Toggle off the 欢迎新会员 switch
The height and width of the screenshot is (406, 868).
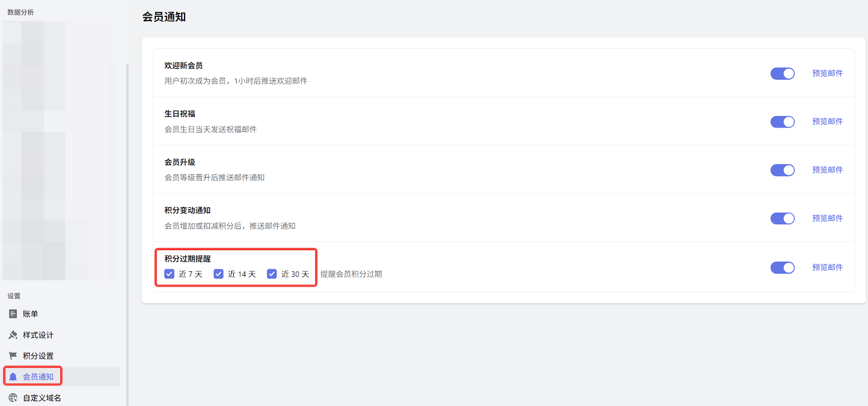pyautogui.click(x=782, y=73)
